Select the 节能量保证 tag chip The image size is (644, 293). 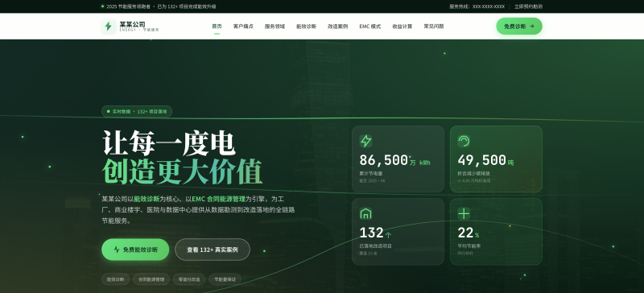point(225,279)
